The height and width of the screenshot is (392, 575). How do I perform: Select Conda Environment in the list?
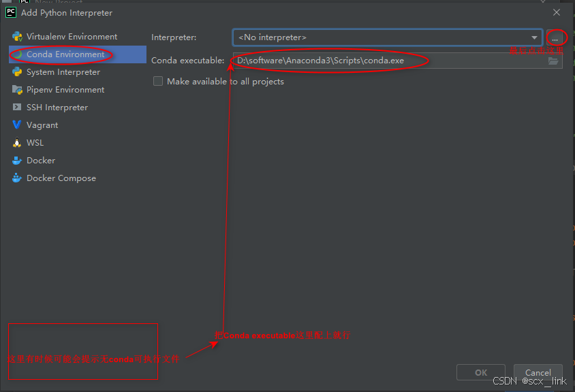pyautogui.click(x=78, y=54)
